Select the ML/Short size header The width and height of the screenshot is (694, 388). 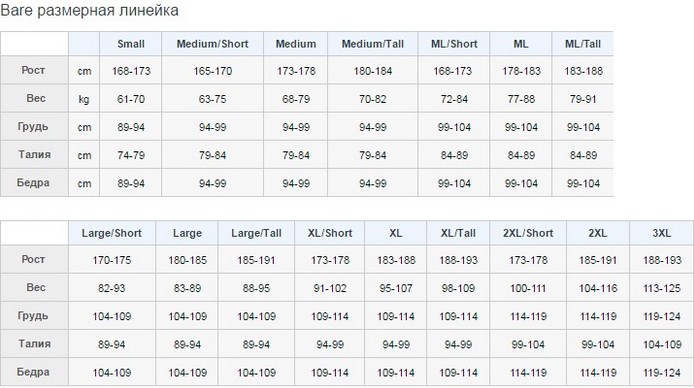pyautogui.click(x=454, y=44)
